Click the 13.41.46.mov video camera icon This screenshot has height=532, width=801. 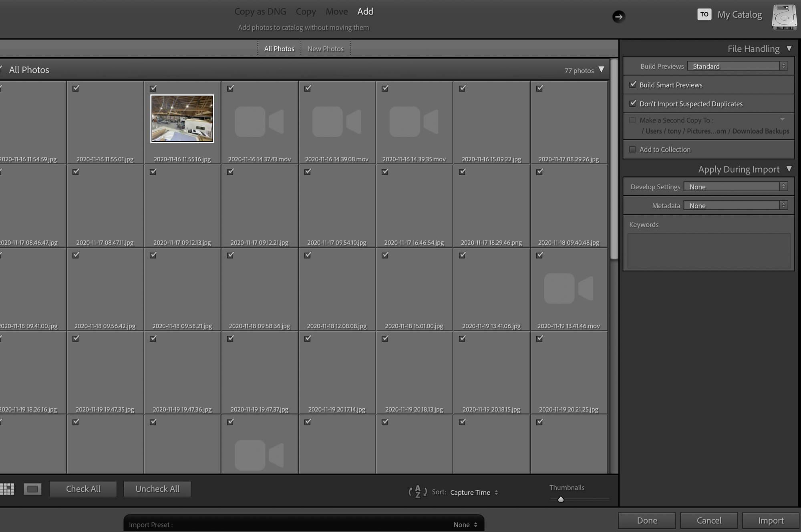(568, 288)
